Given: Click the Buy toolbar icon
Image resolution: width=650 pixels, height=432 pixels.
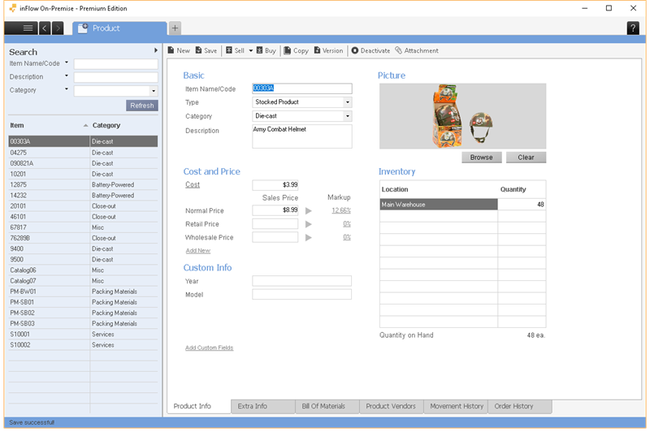Looking at the screenshot, I should 260,50.
